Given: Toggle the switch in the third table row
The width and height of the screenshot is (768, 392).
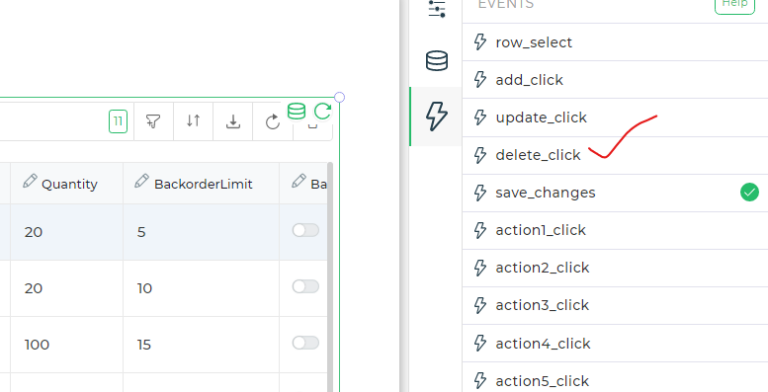Looking at the screenshot, I should pos(306,343).
